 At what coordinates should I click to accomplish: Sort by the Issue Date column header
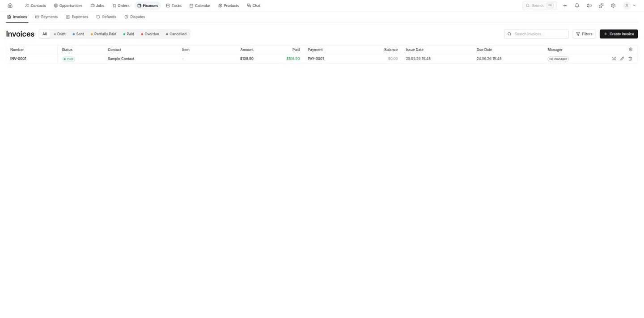point(415,50)
